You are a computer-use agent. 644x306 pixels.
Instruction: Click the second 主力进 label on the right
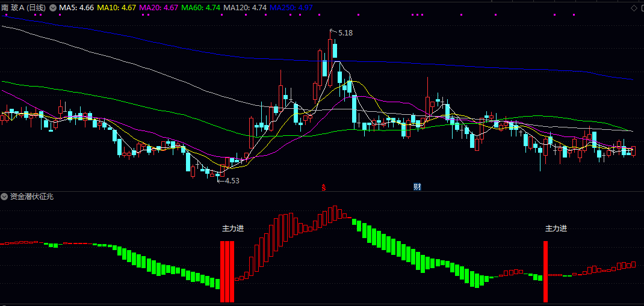tap(556, 228)
